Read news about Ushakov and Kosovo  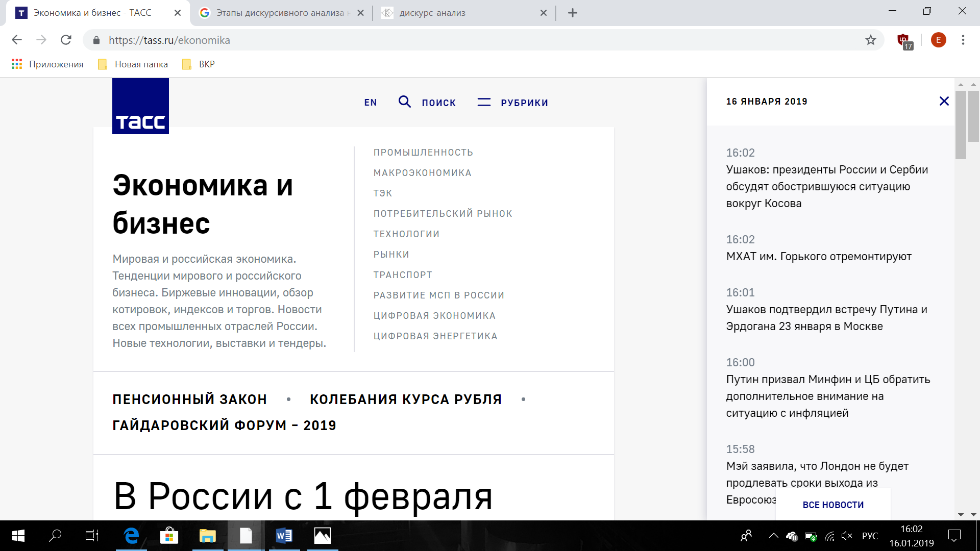coord(827,187)
